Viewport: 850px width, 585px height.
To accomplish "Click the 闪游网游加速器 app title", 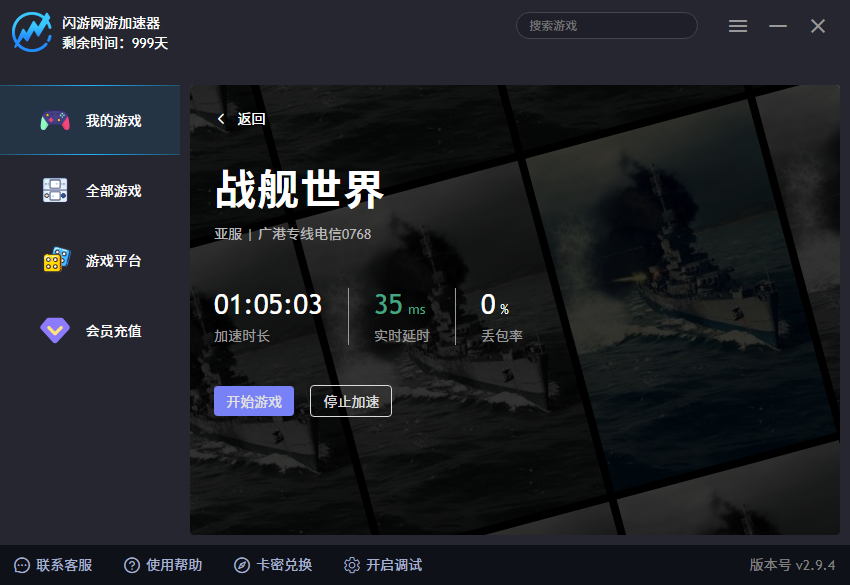I will coord(111,23).
